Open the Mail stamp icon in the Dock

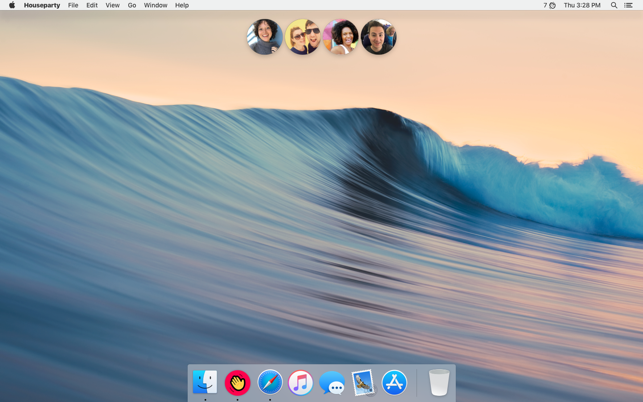363,382
